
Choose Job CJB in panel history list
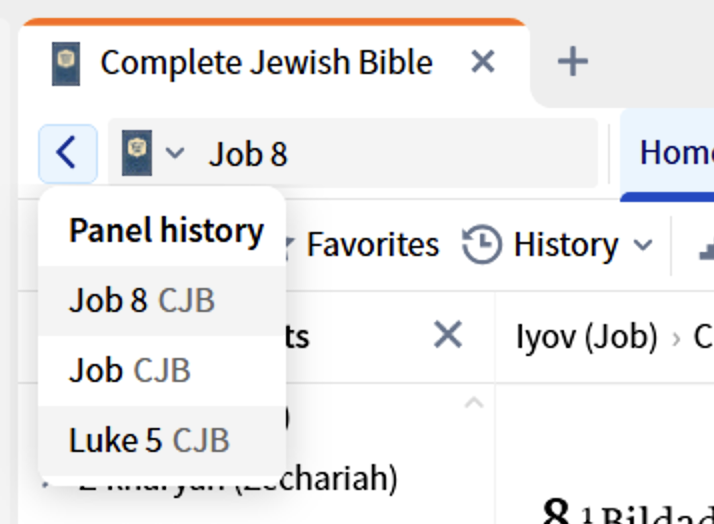tap(130, 371)
